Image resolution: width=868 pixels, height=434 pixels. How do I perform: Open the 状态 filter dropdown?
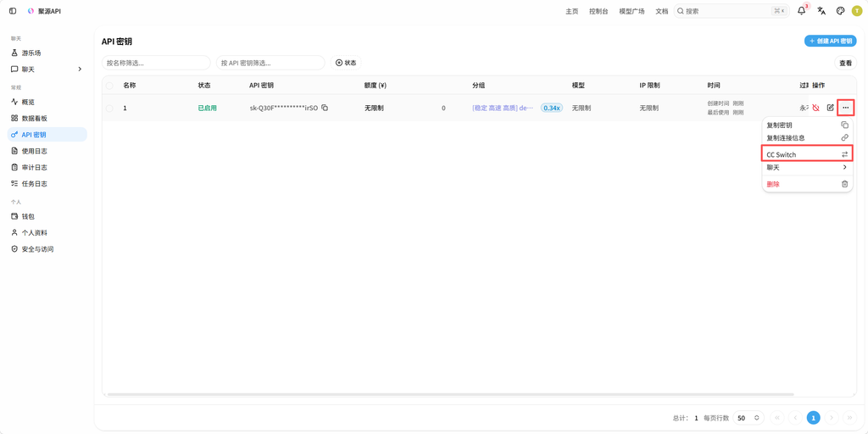point(346,63)
